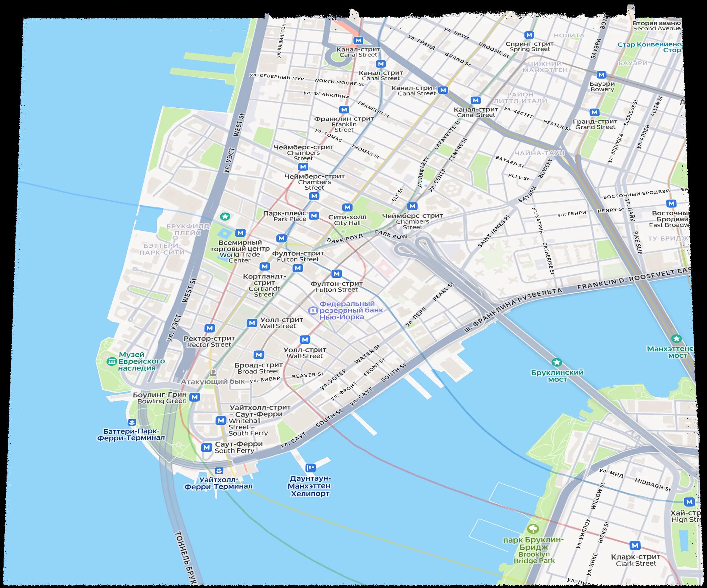Select the Clark Street metro icon
707x588 pixels.
pyautogui.click(x=635, y=545)
